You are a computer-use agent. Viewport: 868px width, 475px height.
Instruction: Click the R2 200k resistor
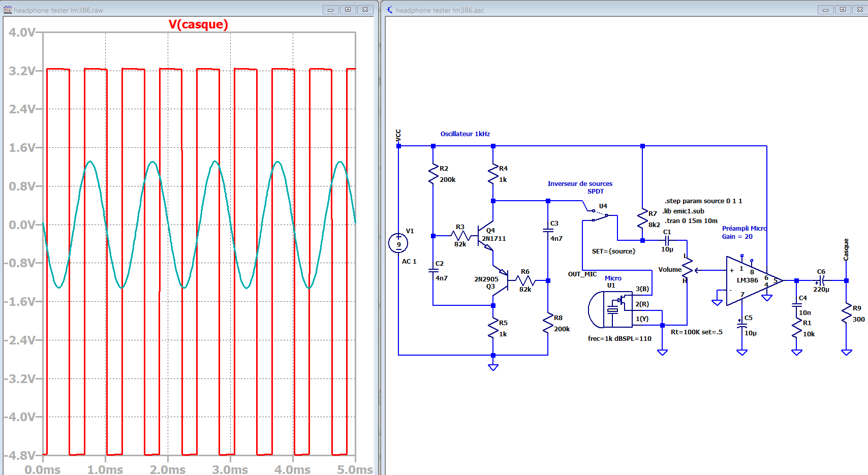pos(433,174)
